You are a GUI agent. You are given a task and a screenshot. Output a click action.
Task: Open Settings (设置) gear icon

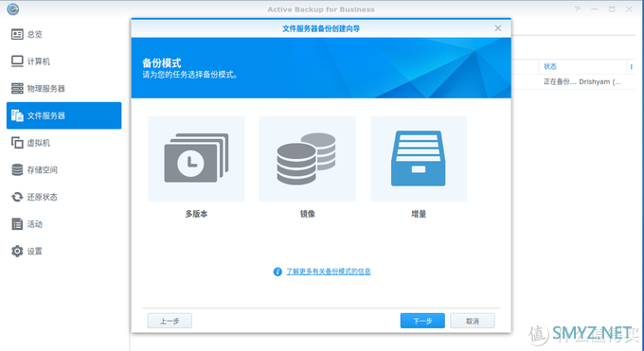coord(17,252)
